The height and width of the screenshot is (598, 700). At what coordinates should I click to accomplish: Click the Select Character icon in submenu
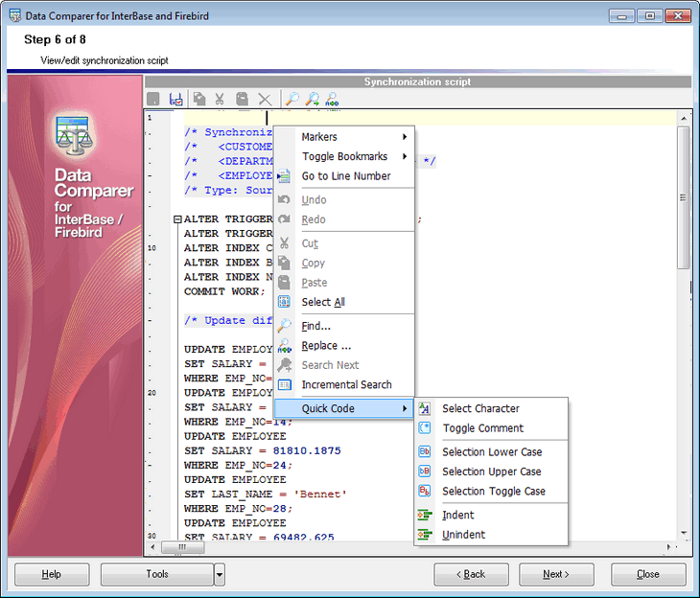pyautogui.click(x=425, y=408)
